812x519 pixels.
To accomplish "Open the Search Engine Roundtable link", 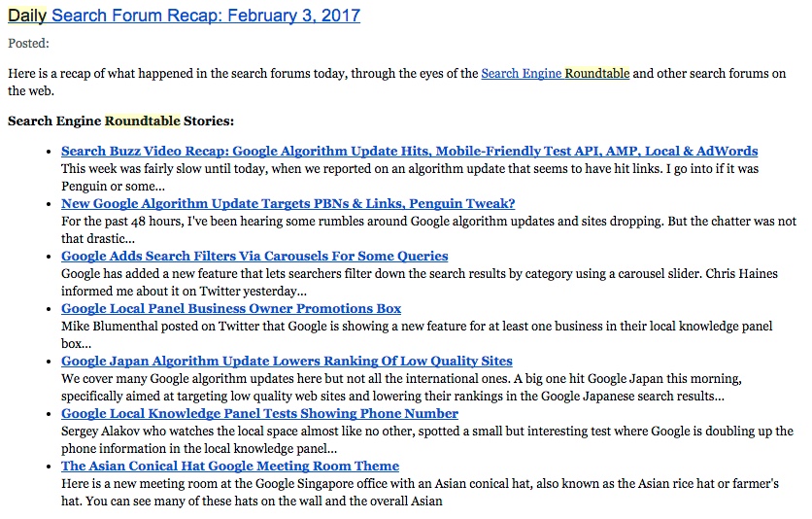I will (556, 74).
